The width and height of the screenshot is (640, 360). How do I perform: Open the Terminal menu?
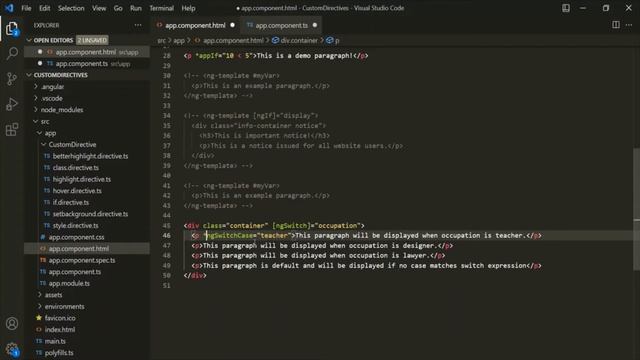pyautogui.click(x=161, y=8)
